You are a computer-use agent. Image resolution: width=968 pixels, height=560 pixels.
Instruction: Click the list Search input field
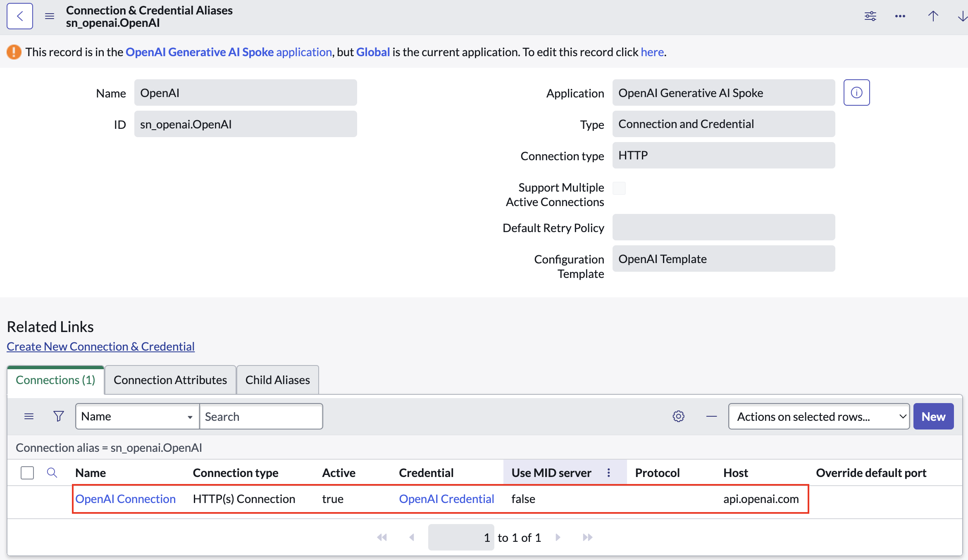(x=261, y=416)
